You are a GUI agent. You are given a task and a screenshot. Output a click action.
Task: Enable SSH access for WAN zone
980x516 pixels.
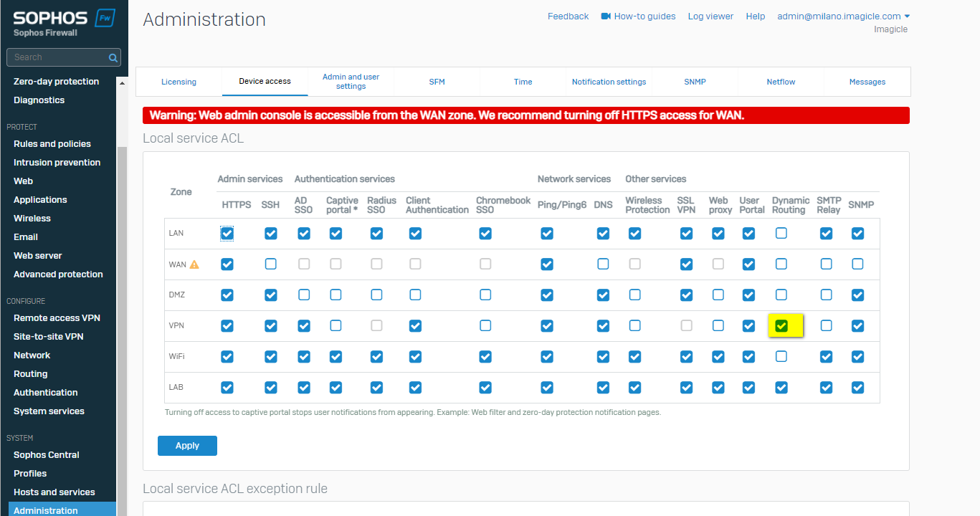pyautogui.click(x=270, y=264)
